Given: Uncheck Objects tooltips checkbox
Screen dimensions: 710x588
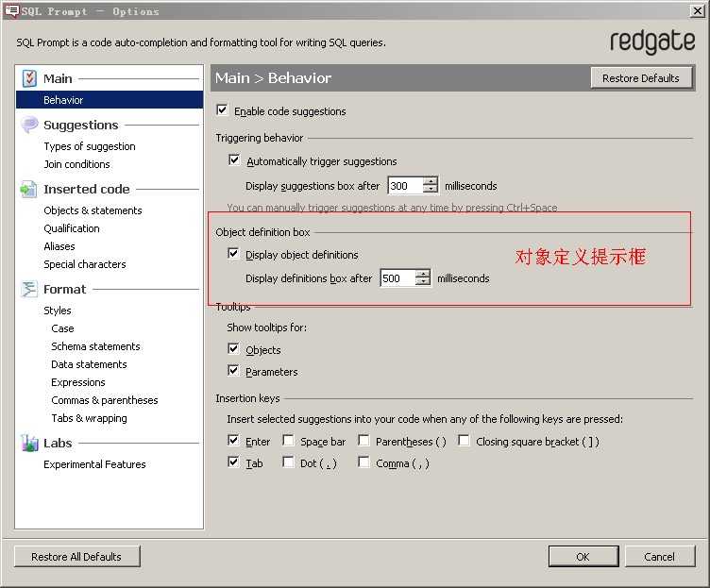Looking at the screenshot, I should (233, 349).
